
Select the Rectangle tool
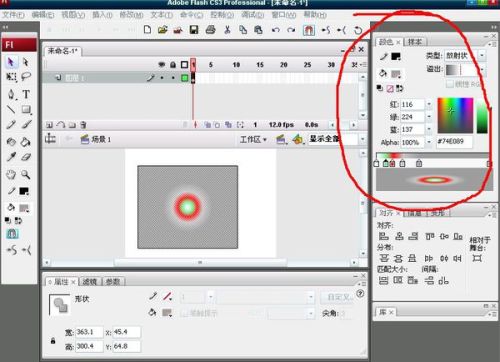pyautogui.click(x=26, y=109)
